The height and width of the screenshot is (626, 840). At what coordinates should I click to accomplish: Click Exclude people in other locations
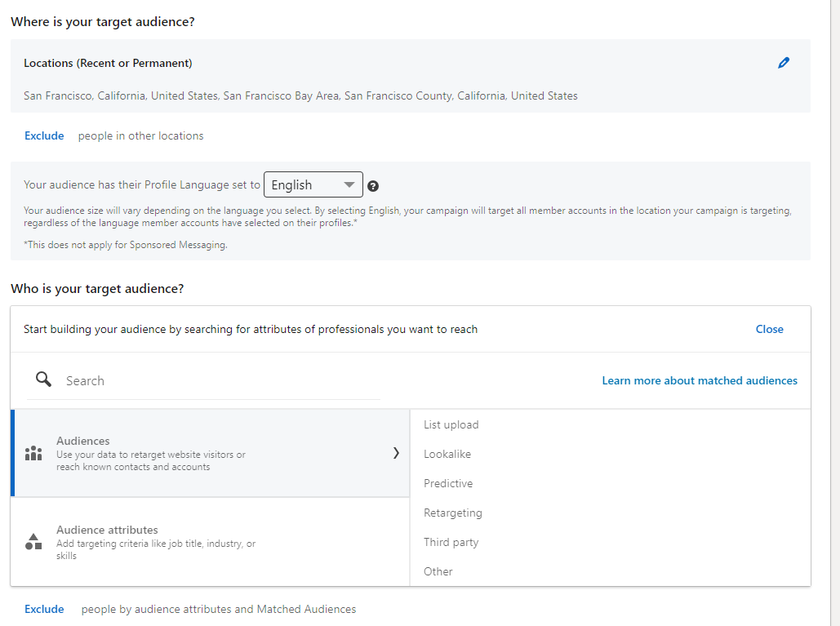44,135
